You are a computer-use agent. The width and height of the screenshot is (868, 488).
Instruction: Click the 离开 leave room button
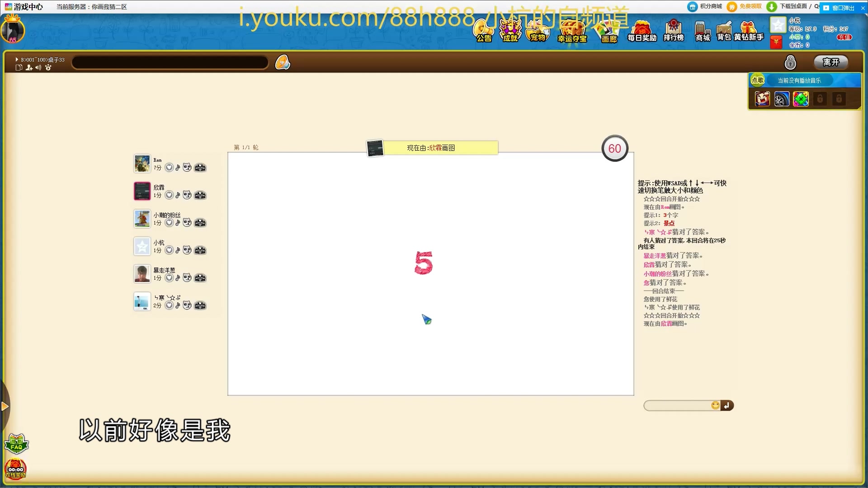831,62
